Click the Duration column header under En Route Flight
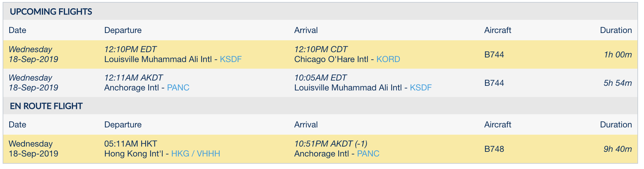The height and width of the screenshot is (169, 644). point(616,125)
